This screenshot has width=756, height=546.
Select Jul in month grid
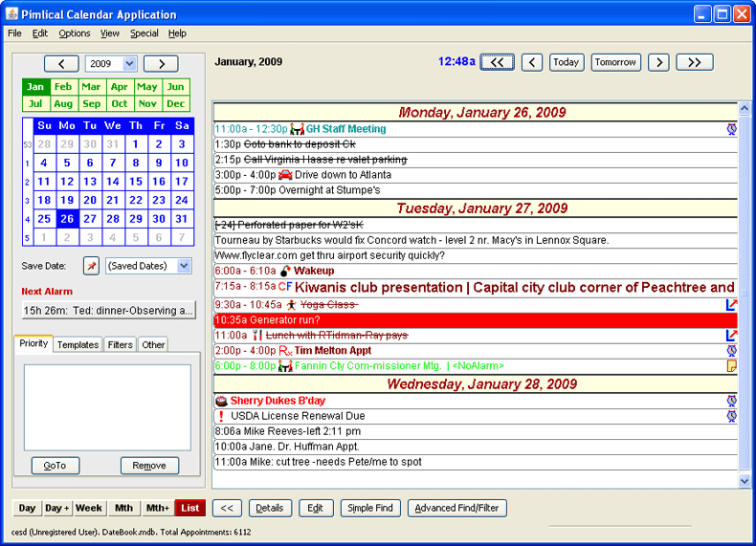coord(35,103)
